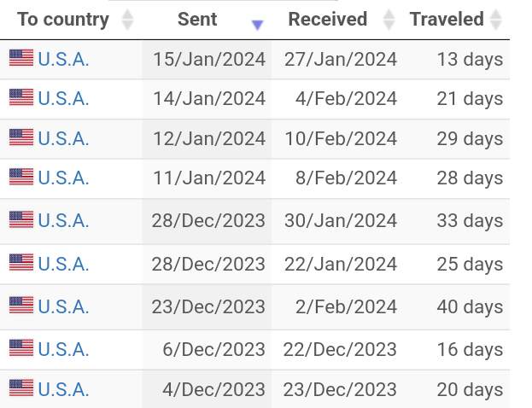Click the 13 days traveled cell
Viewport: 532px width, 408px height.
coord(470,60)
